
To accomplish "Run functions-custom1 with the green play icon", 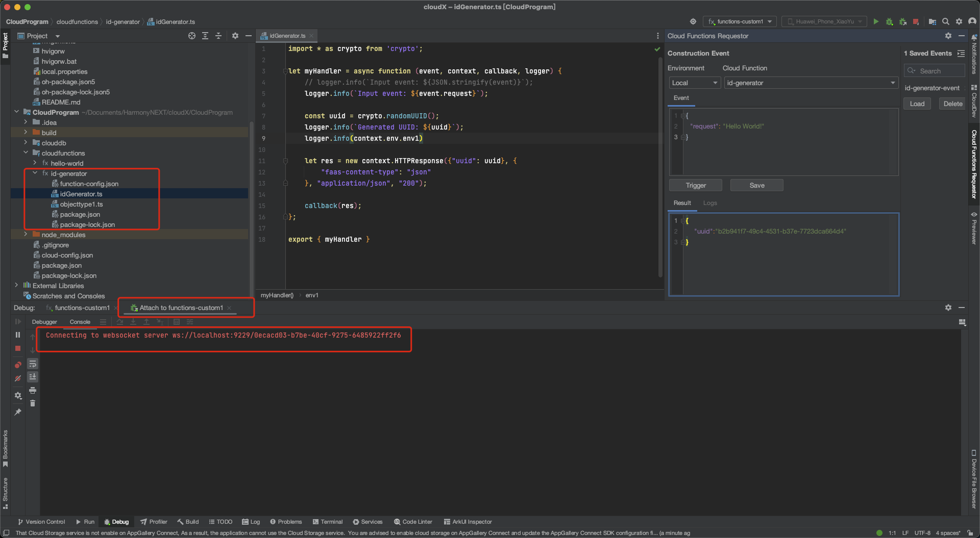I will point(876,21).
